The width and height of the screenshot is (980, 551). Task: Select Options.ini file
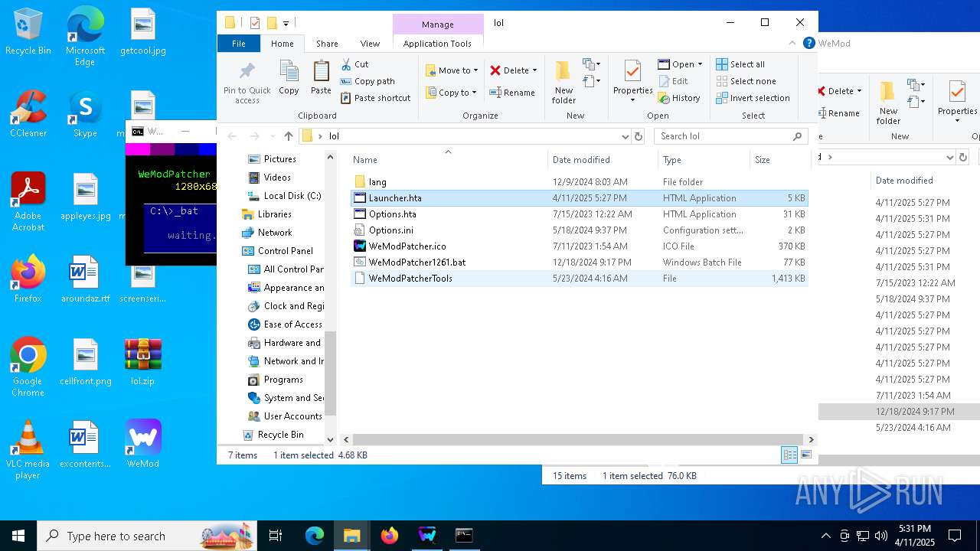click(x=579, y=230)
